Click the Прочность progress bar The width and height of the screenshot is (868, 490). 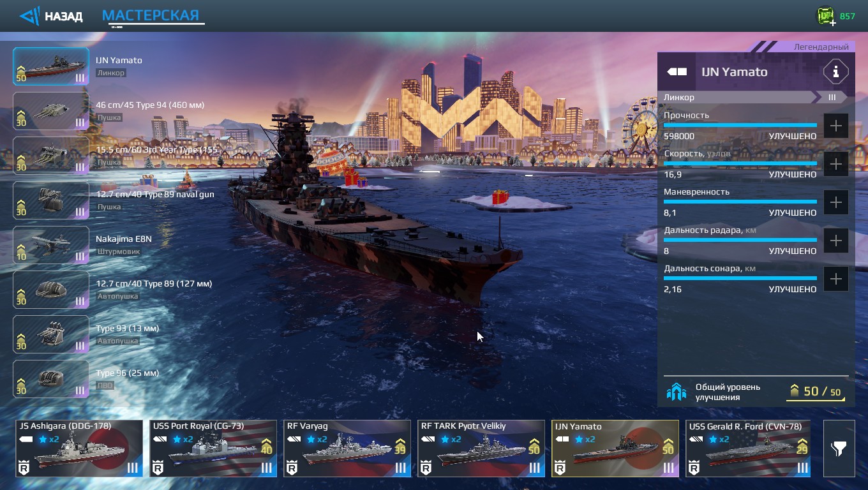740,125
